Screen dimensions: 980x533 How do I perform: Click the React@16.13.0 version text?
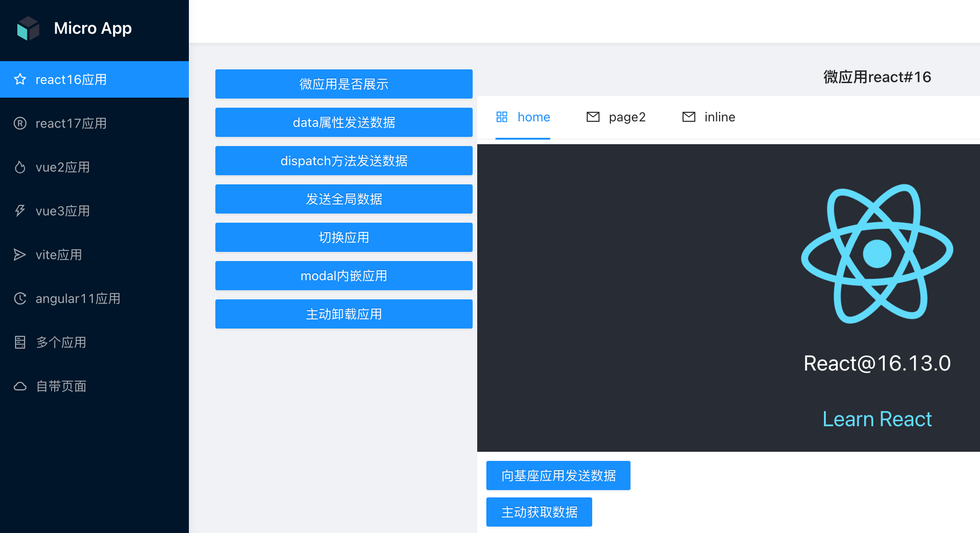[x=877, y=364]
